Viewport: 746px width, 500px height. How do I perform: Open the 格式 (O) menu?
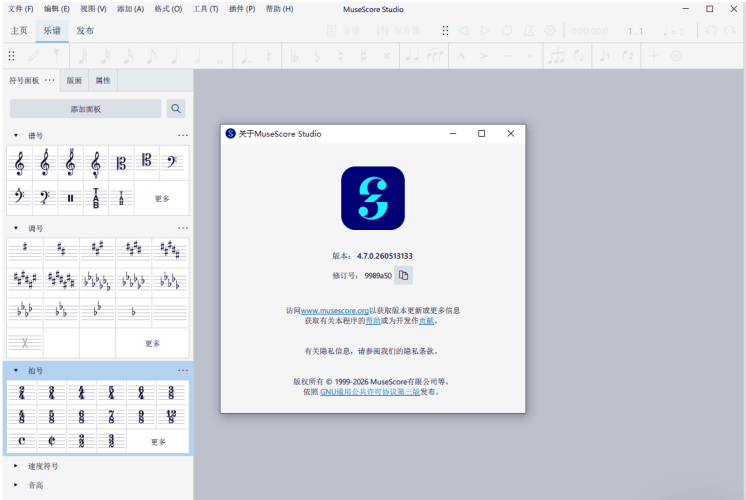tap(168, 9)
